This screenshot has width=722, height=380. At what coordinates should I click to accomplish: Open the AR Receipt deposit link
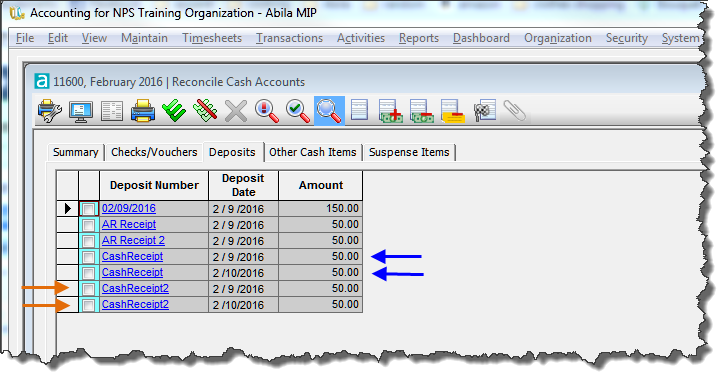[129, 224]
